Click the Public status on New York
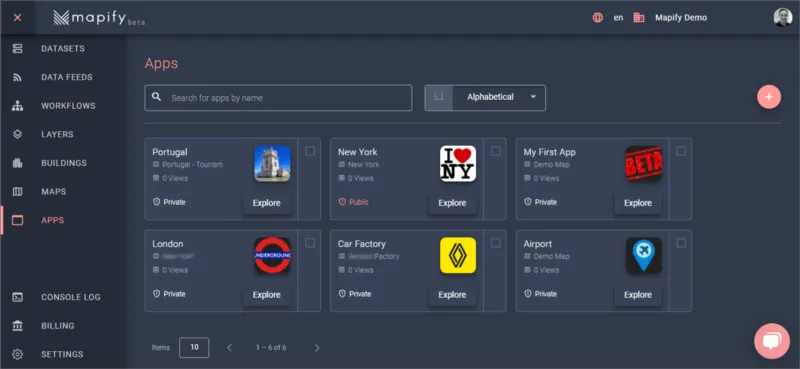This screenshot has height=369, width=800. pyautogui.click(x=353, y=202)
